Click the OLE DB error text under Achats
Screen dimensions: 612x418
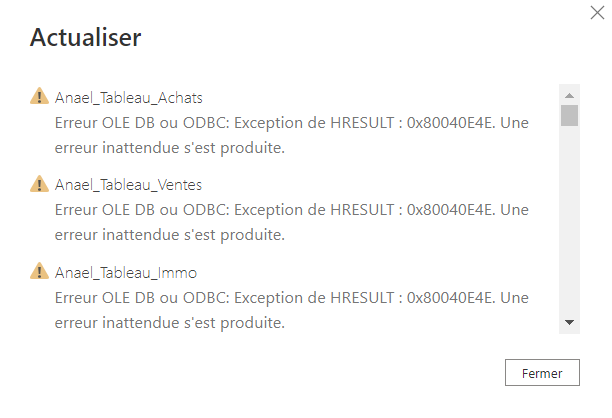coord(292,135)
